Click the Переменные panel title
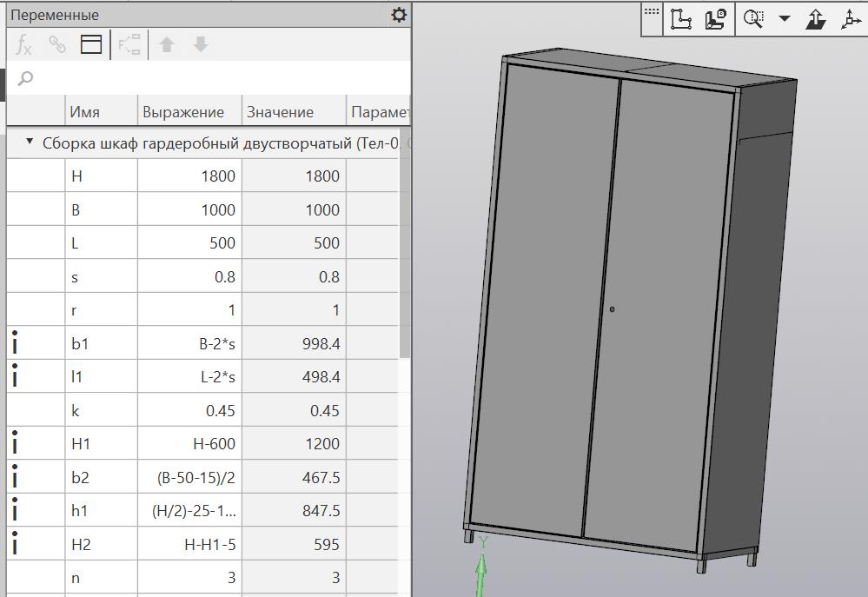The height and width of the screenshot is (597, 868). coord(55,15)
